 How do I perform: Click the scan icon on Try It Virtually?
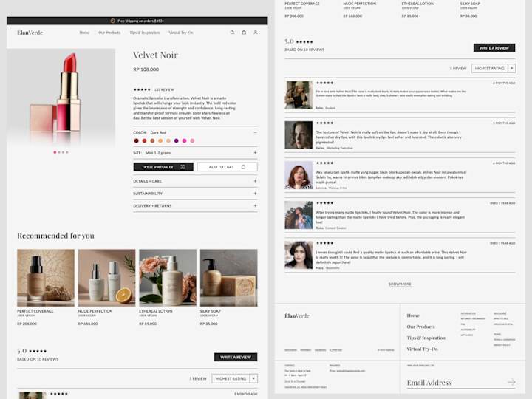(x=183, y=166)
